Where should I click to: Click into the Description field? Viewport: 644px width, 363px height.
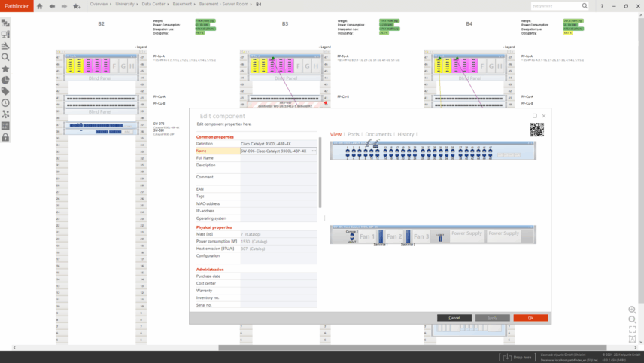click(278, 166)
